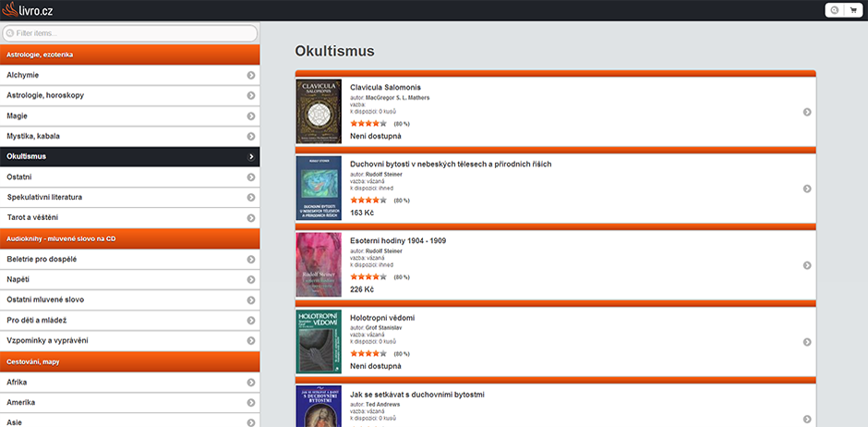The width and height of the screenshot is (868, 427).
Task: Click arrow icon in Spekulativní literatura row
Action: pyautogui.click(x=251, y=198)
